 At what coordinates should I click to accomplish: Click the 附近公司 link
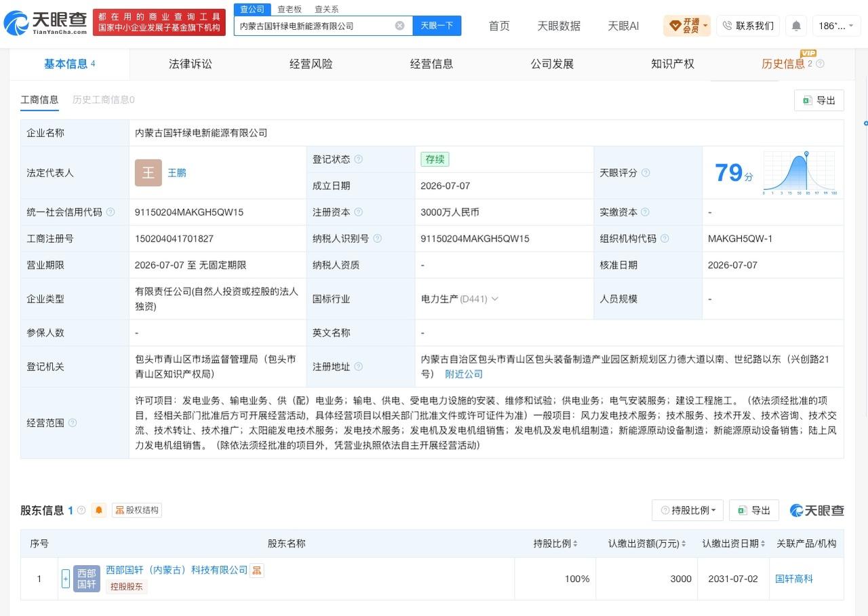pos(464,374)
